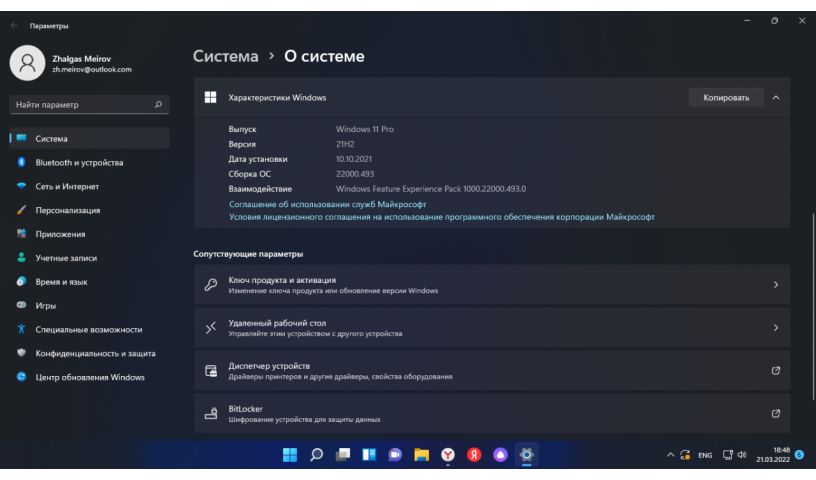
Task: Open Игры settings
Action: tap(90, 306)
